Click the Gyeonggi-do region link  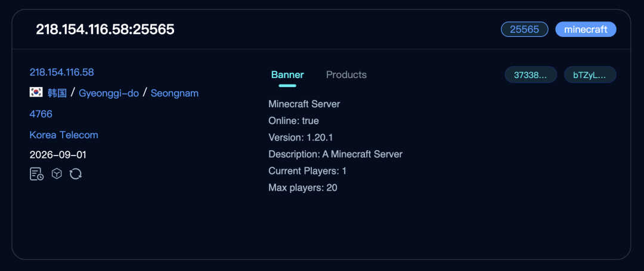(109, 93)
